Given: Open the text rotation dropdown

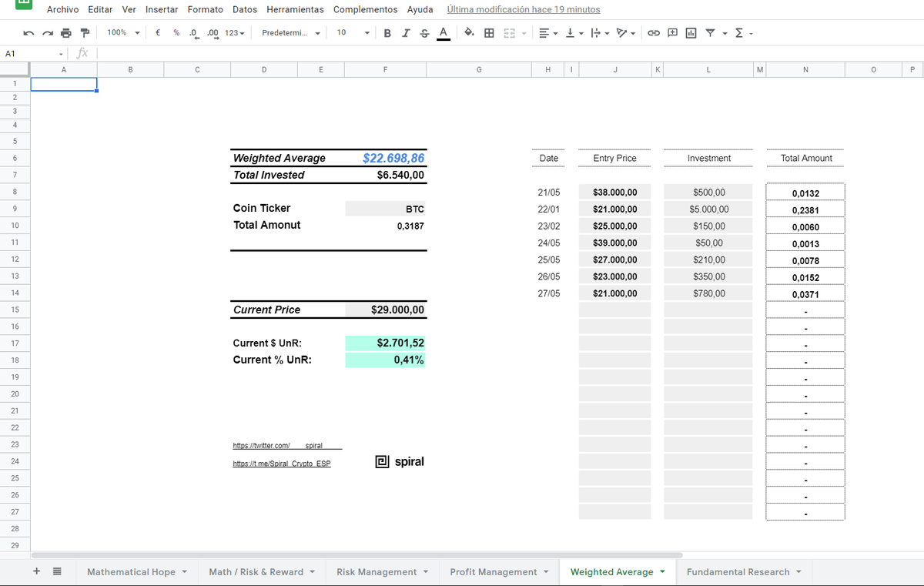Looking at the screenshot, I should pyautogui.click(x=626, y=33).
